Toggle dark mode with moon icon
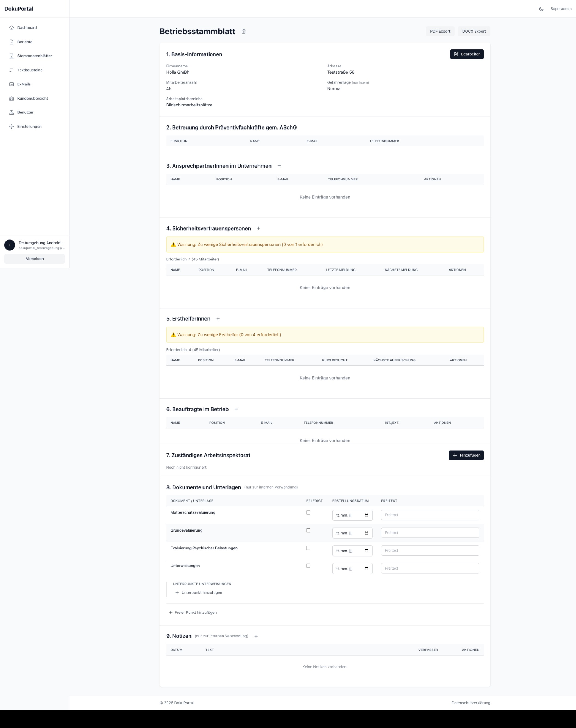 tap(541, 9)
